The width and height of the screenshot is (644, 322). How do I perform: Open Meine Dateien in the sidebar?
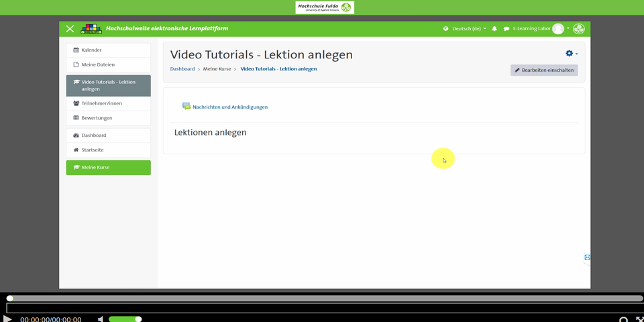pos(109,64)
